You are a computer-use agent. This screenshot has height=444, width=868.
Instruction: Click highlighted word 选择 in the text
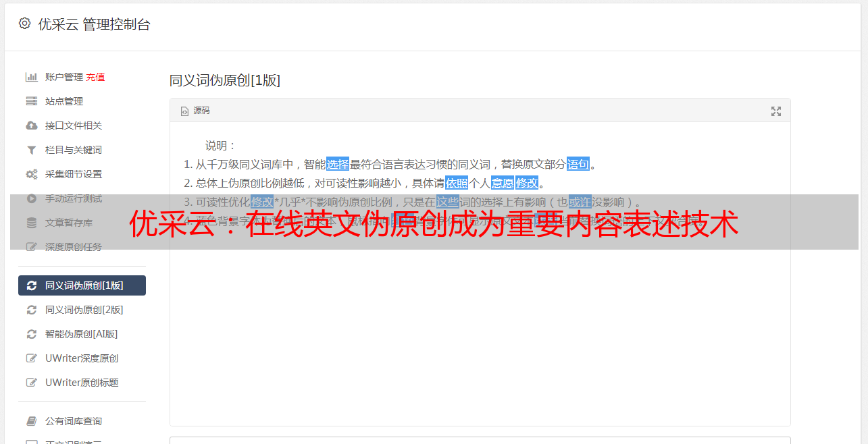pyautogui.click(x=338, y=164)
